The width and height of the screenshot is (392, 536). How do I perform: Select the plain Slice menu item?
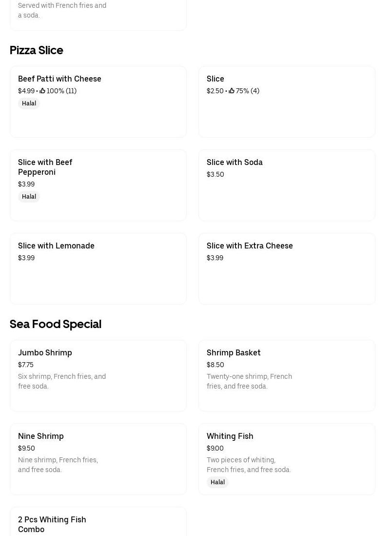coord(287,102)
